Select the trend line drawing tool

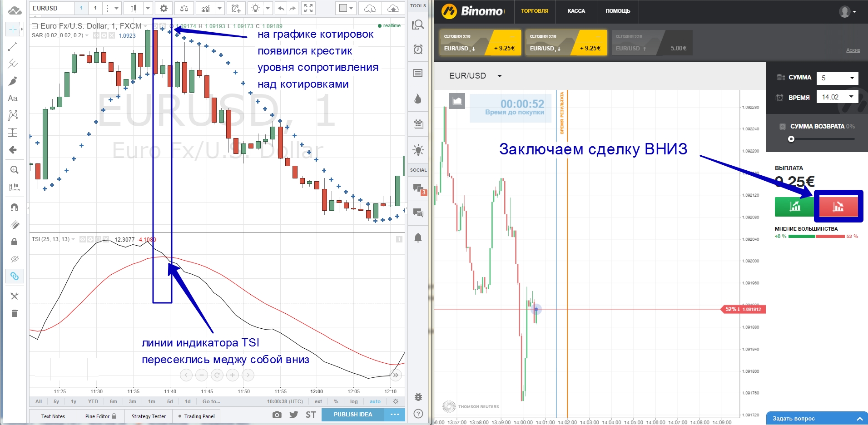point(13,46)
